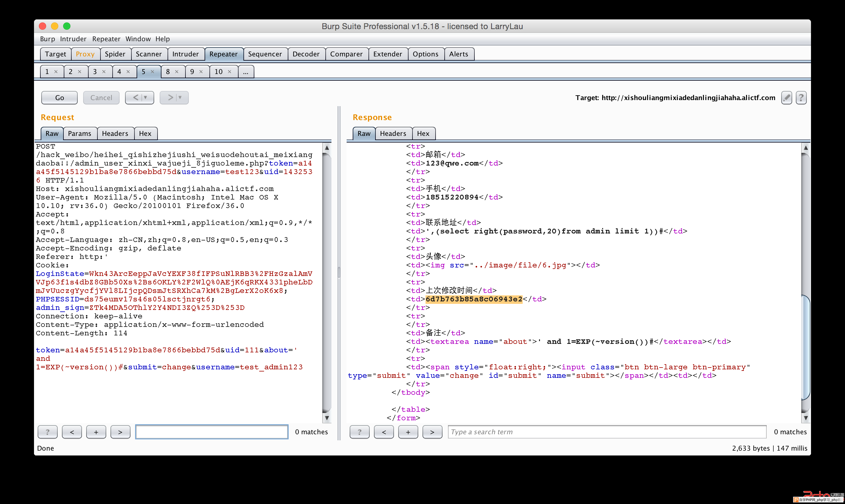Click the plus button in response search

point(408,432)
